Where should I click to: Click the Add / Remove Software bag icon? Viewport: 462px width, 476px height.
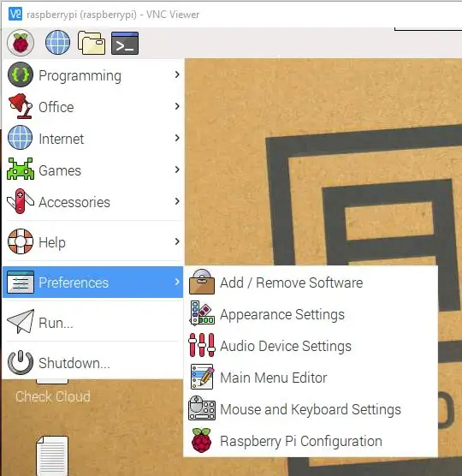tap(202, 282)
